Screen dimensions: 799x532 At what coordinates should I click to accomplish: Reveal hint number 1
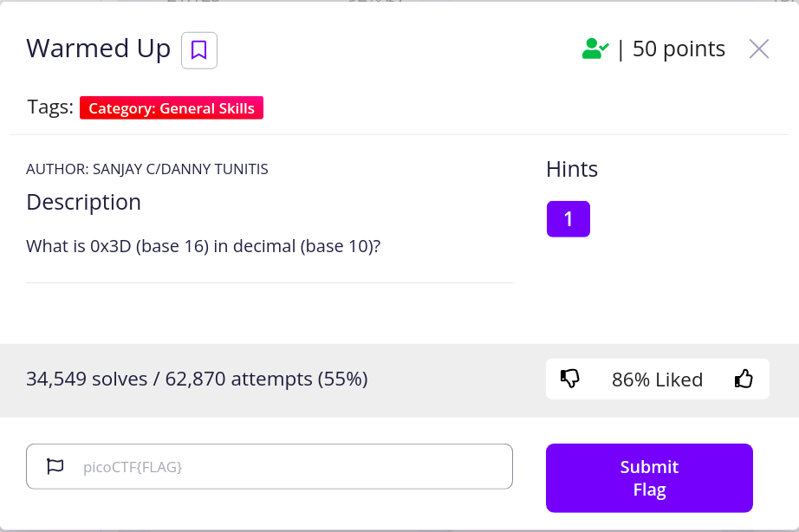pyautogui.click(x=568, y=219)
